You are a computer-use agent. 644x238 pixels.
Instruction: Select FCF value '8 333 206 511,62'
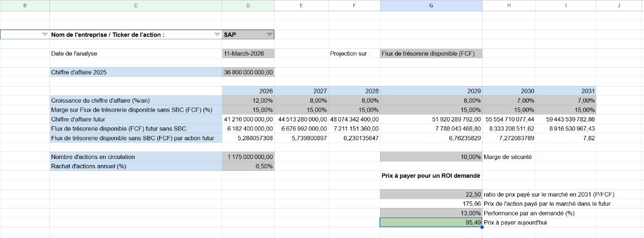point(509,129)
